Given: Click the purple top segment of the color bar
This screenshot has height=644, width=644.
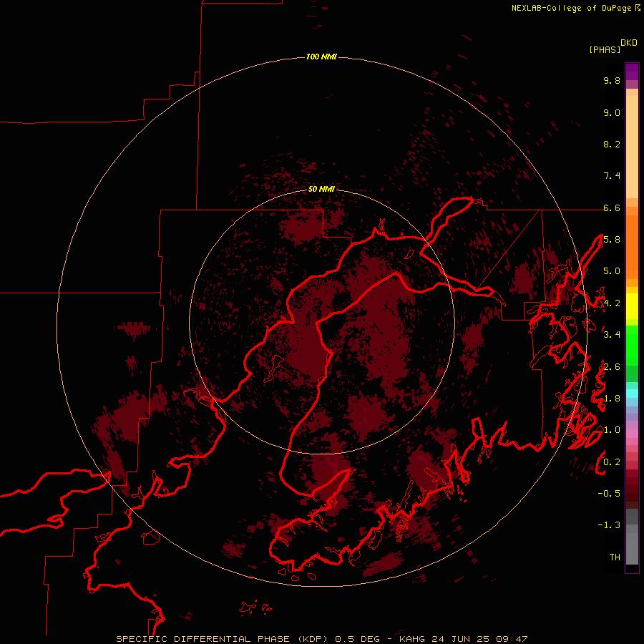Looking at the screenshot, I should point(632,72).
